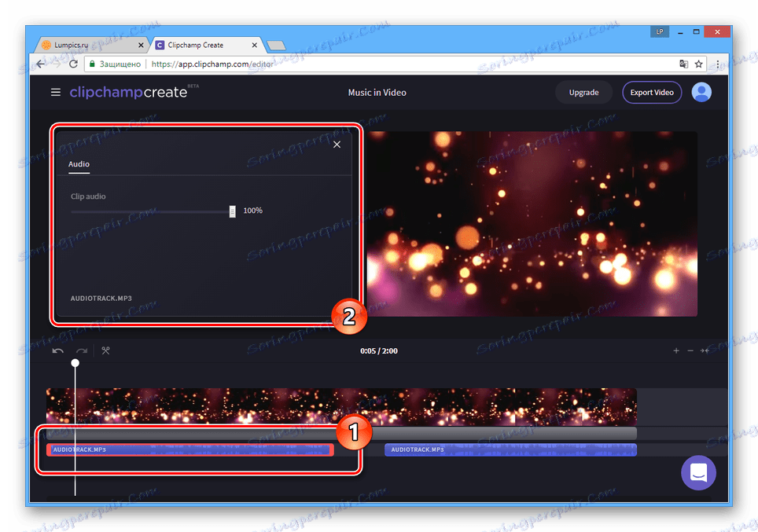Open the user profile avatar

[701, 92]
